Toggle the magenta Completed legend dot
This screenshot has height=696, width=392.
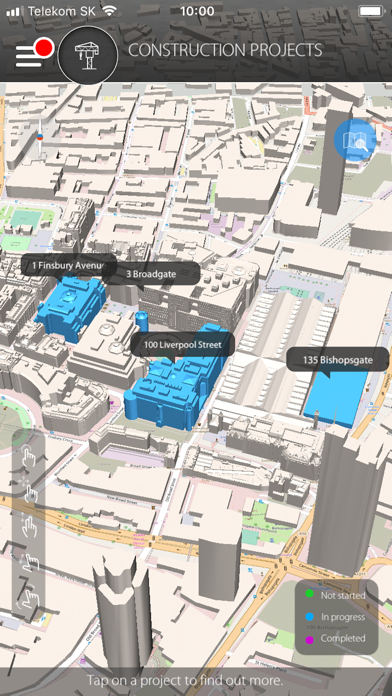309,640
